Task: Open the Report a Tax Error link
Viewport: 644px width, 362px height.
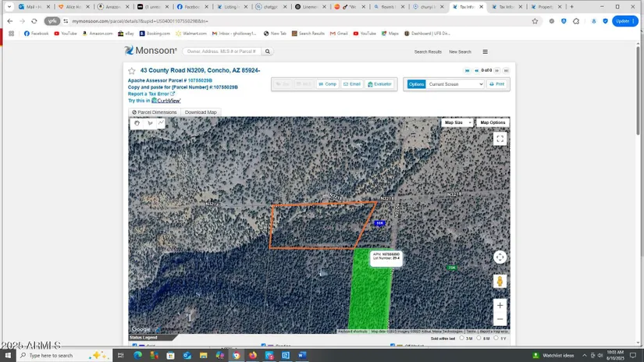Action: coord(151,94)
